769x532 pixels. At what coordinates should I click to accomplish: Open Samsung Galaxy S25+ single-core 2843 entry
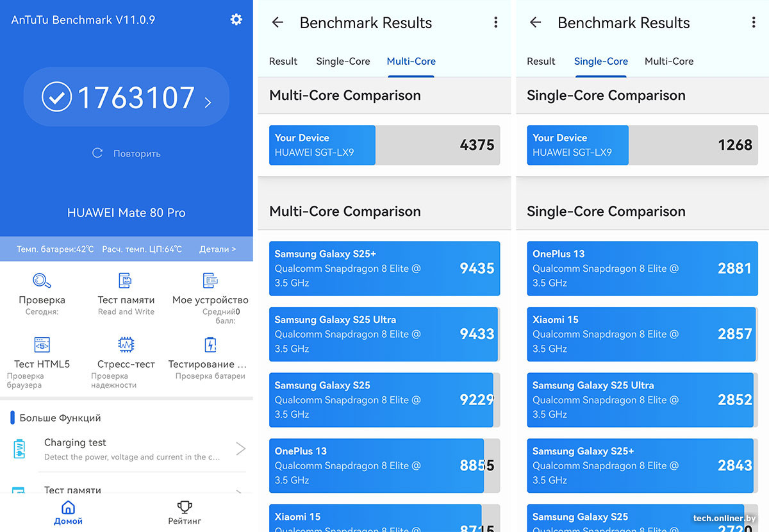(642, 465)
